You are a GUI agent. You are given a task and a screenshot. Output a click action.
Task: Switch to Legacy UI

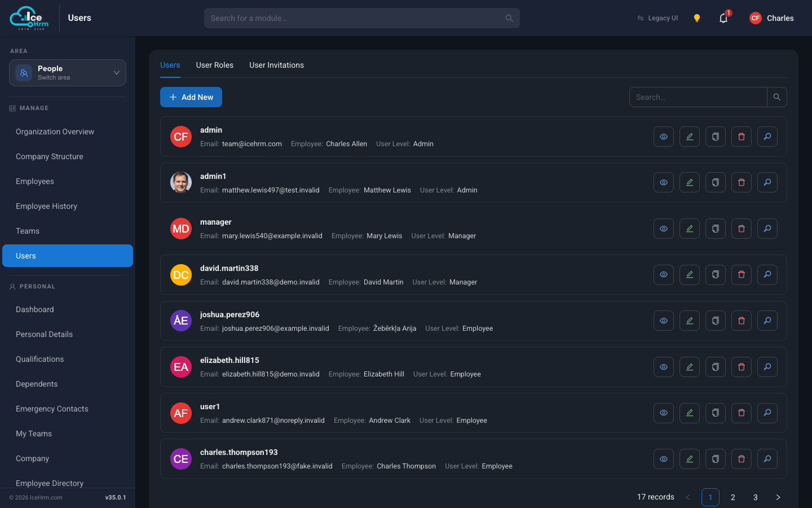[657, 18]
